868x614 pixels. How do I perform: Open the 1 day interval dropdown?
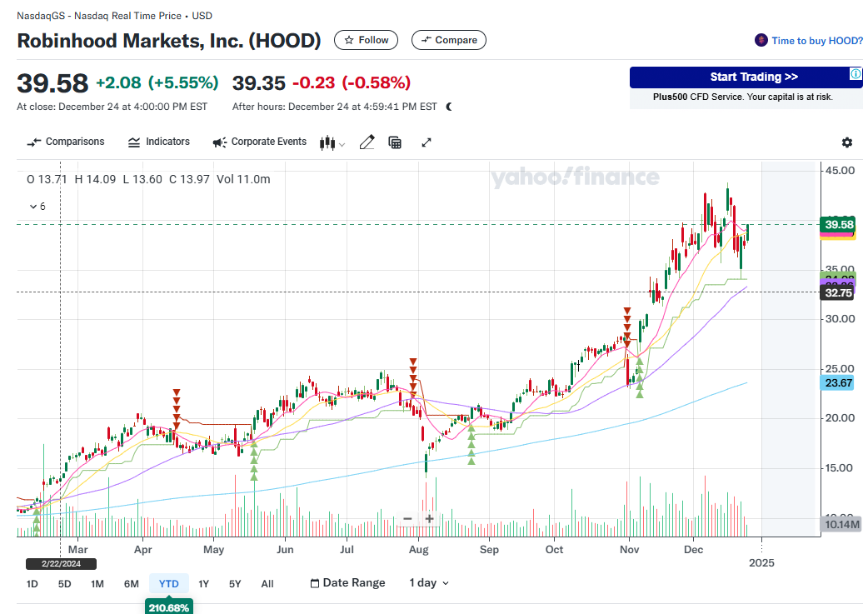[x=429, y=583]
